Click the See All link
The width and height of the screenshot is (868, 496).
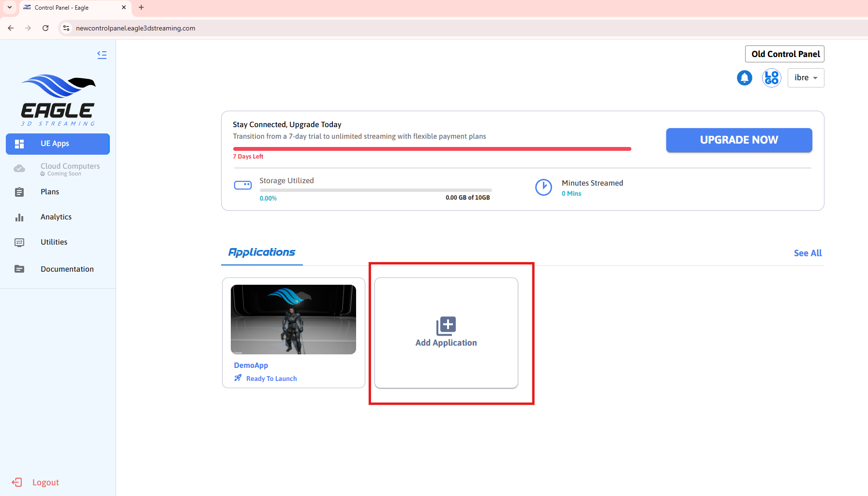(x=808, y=253)
